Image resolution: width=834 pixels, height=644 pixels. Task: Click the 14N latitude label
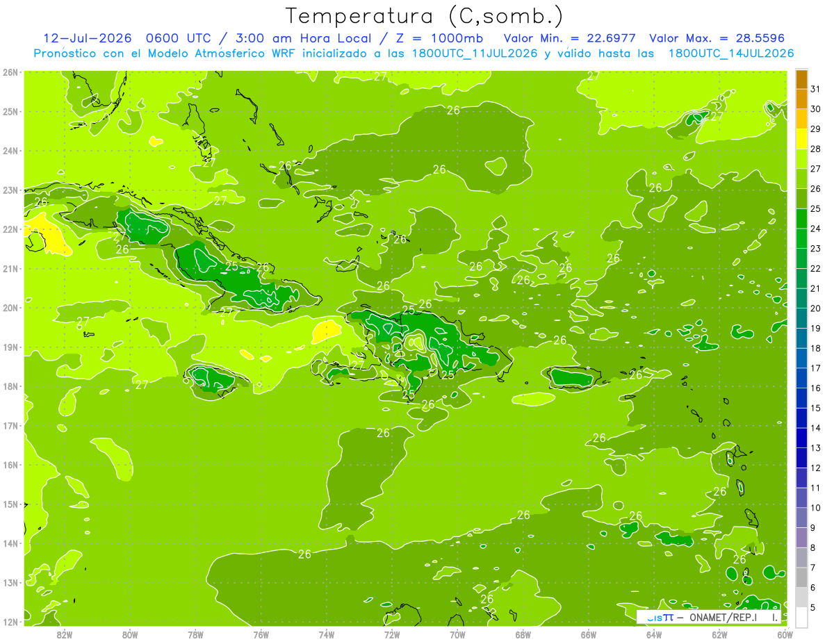10,543
